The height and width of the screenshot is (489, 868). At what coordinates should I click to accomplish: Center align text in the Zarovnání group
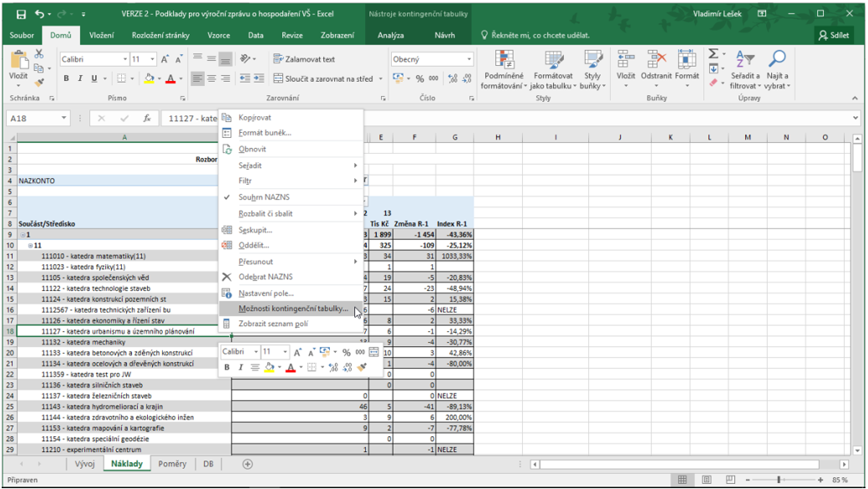click(211, 79)
